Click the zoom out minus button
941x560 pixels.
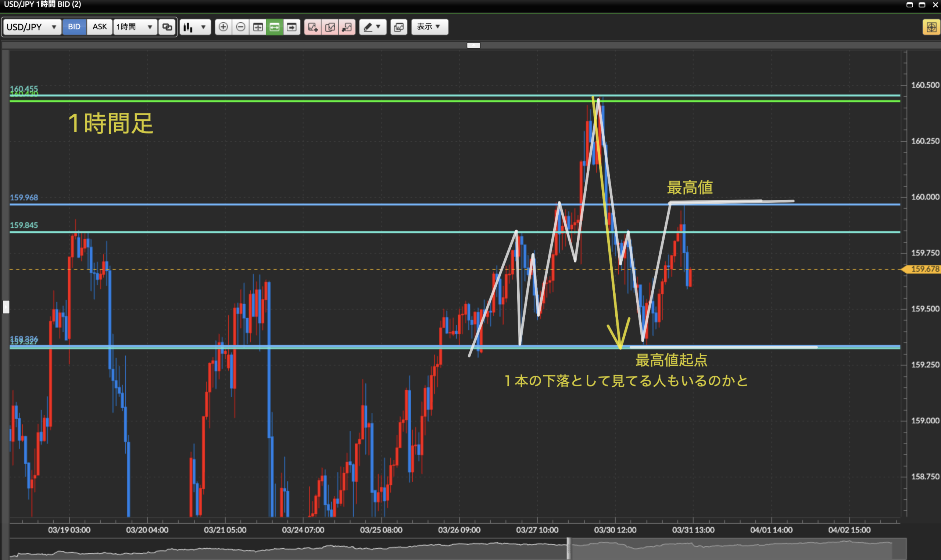(x=240, y=27)
